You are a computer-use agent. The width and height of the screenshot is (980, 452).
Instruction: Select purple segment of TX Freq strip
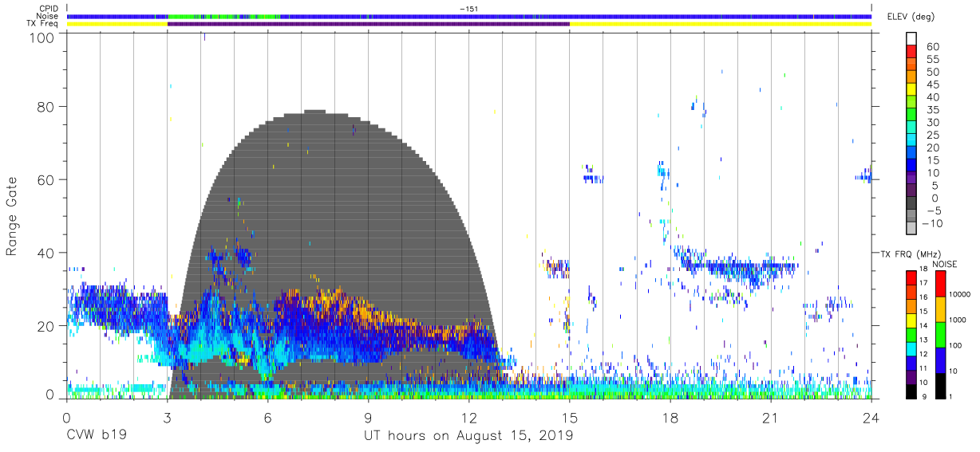pyautogui.click(x=369, y=24)
